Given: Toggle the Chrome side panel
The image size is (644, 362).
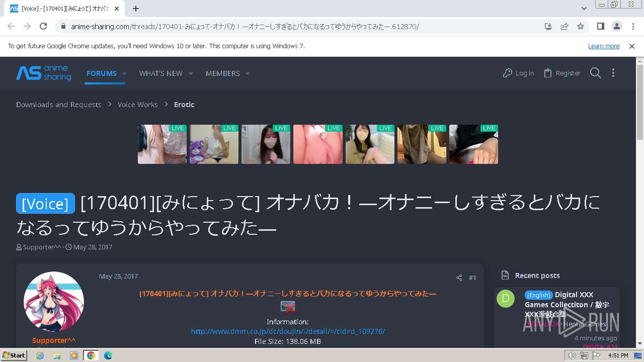Looking at the screenshot, I should coord(600,26).
